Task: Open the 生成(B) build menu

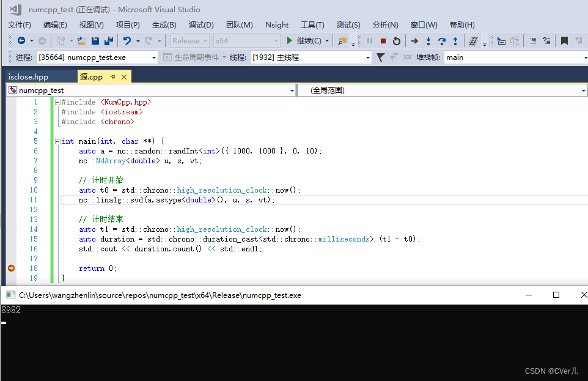Action: [x=164, y=25]
